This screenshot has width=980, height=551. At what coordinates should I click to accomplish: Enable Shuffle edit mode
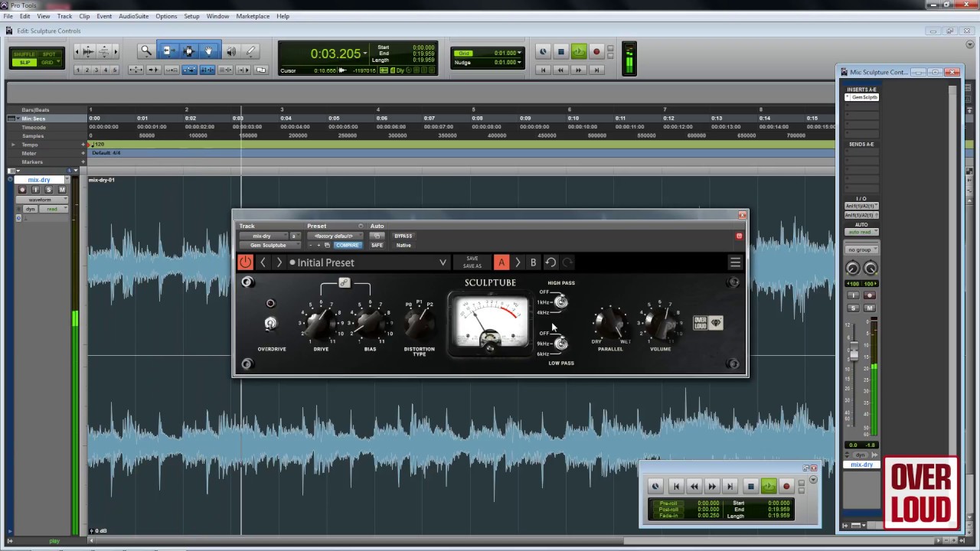(25, 54)
